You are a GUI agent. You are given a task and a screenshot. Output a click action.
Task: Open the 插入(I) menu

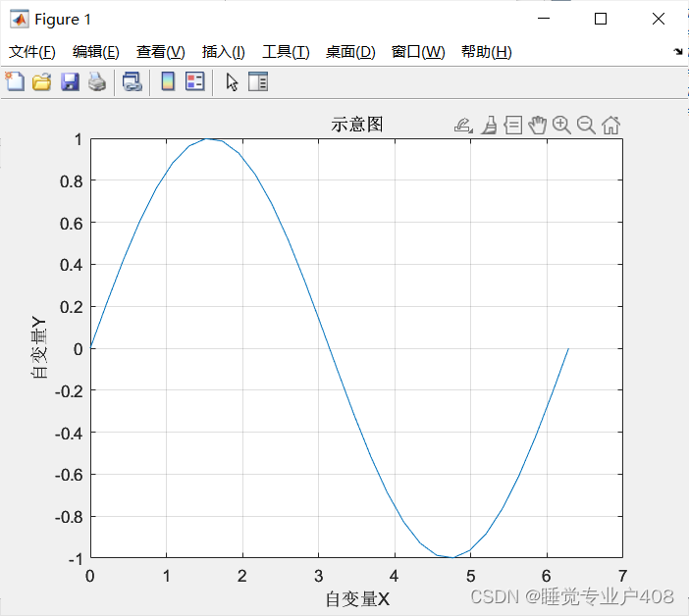click(223, 52)
